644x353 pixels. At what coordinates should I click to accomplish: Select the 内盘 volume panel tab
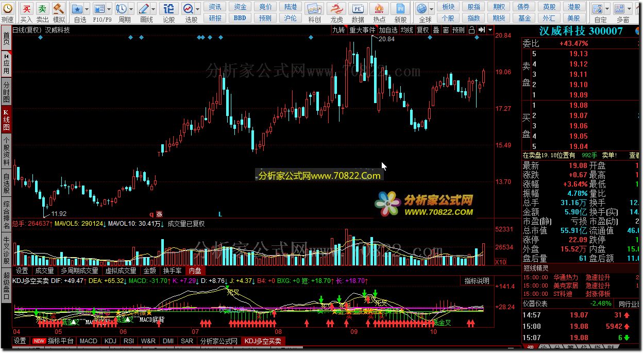click(x=195, y=271)
